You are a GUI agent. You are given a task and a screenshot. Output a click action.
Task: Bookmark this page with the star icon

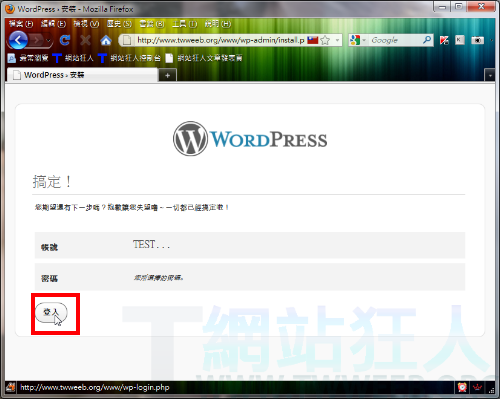(325, 40)
